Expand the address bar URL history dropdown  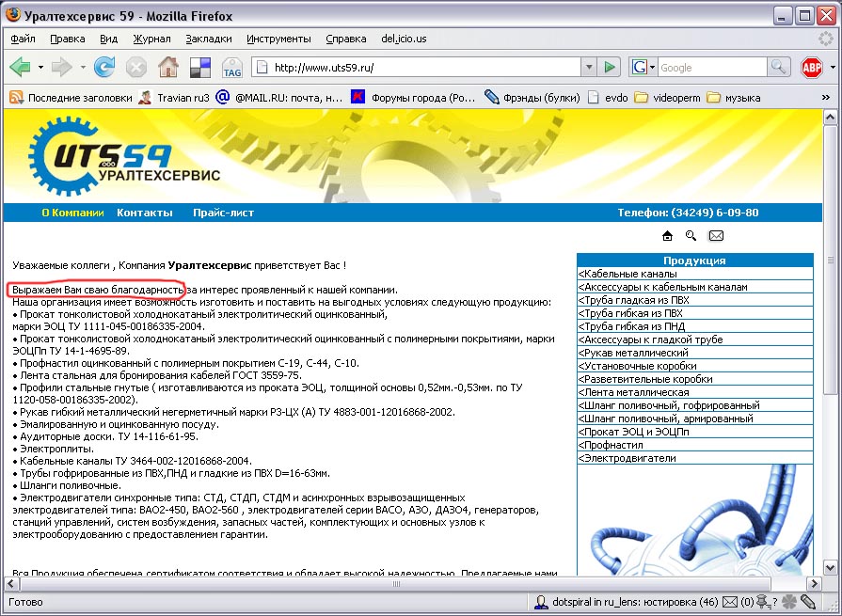589,67
